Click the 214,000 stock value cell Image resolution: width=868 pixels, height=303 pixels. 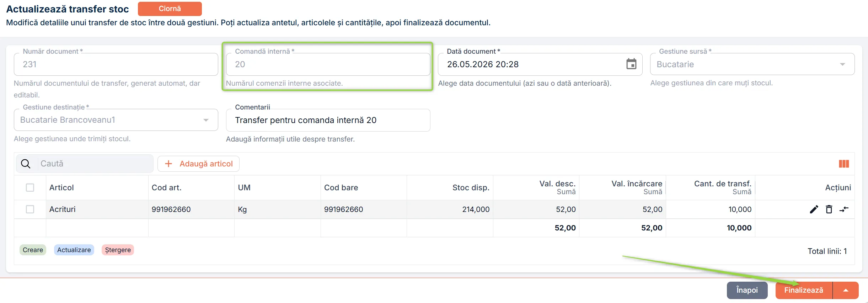[450, 209]
